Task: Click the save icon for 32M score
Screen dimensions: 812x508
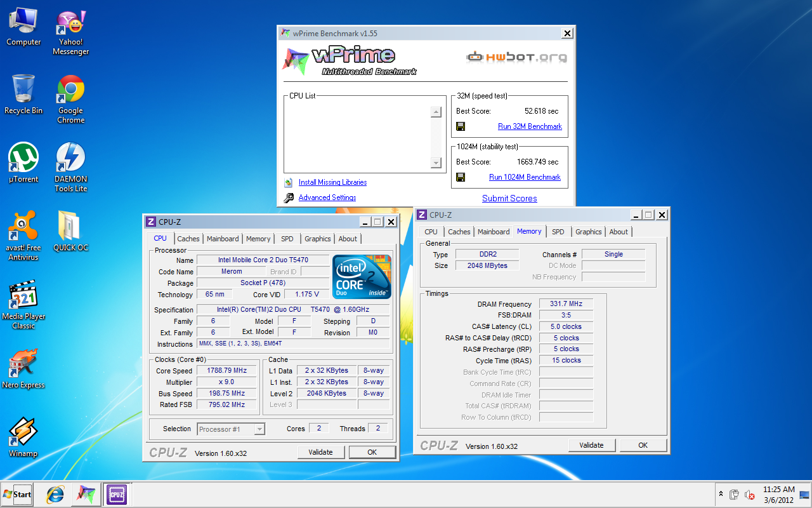Action: pyautogui.click(x=461, y=126)
